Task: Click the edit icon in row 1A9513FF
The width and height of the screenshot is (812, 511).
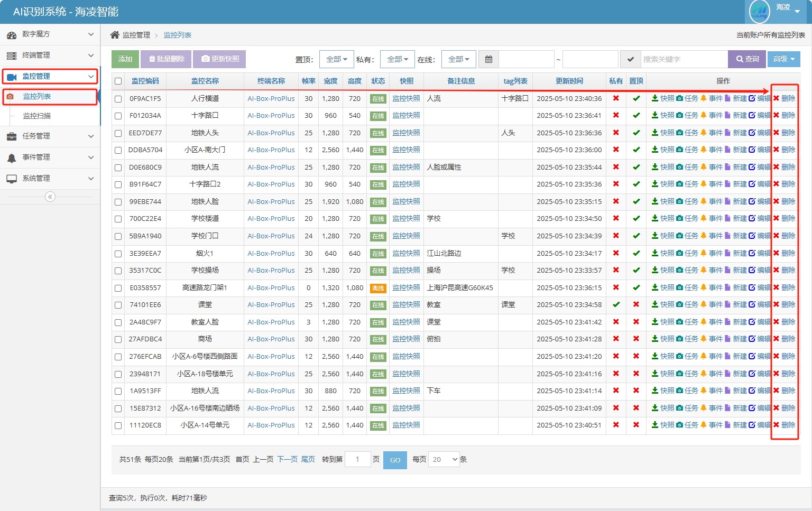Action: point(752,391)
